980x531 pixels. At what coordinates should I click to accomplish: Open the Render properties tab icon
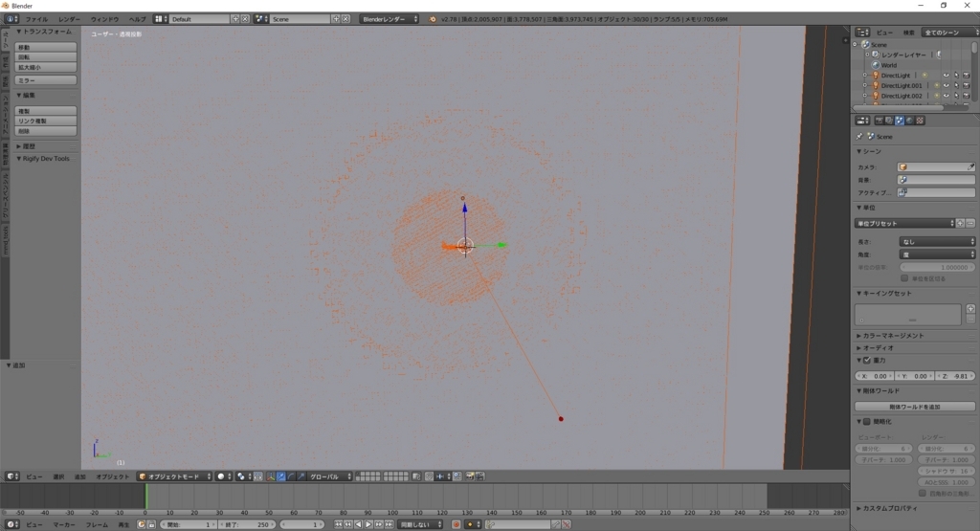pos(879,121)
